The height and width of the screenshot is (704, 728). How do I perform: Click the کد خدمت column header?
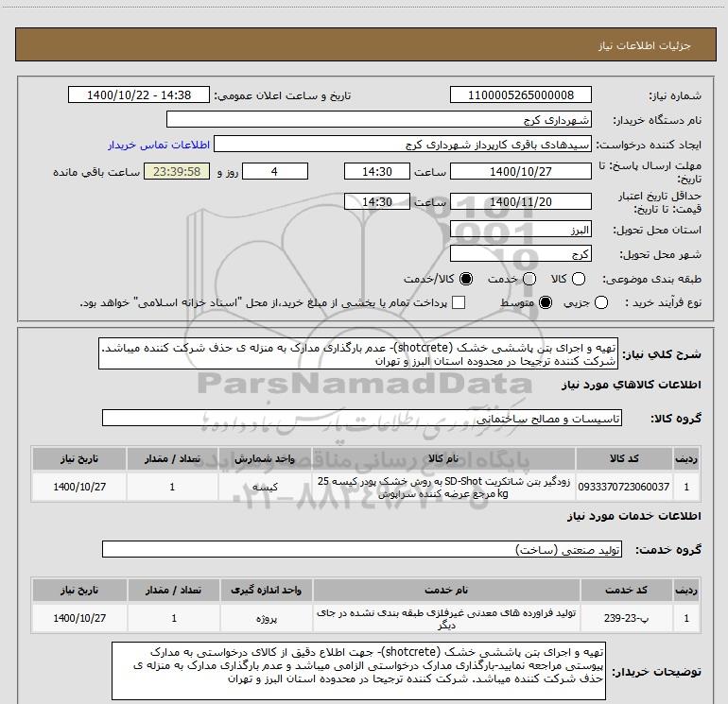tap(626, 591)
